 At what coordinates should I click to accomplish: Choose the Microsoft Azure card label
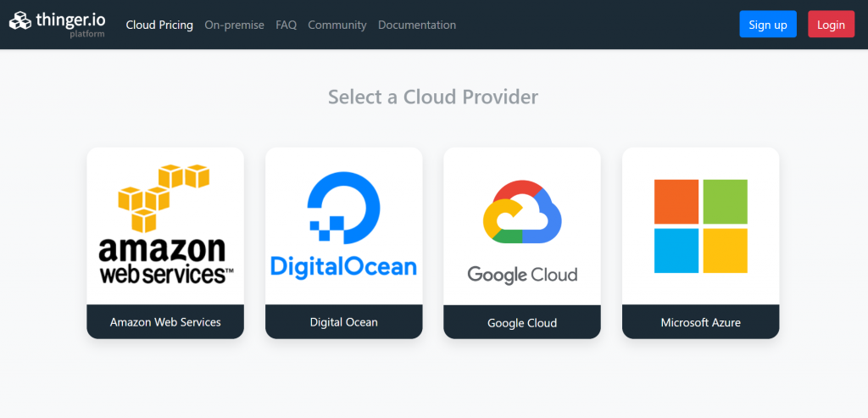click(x=701, y=321)
